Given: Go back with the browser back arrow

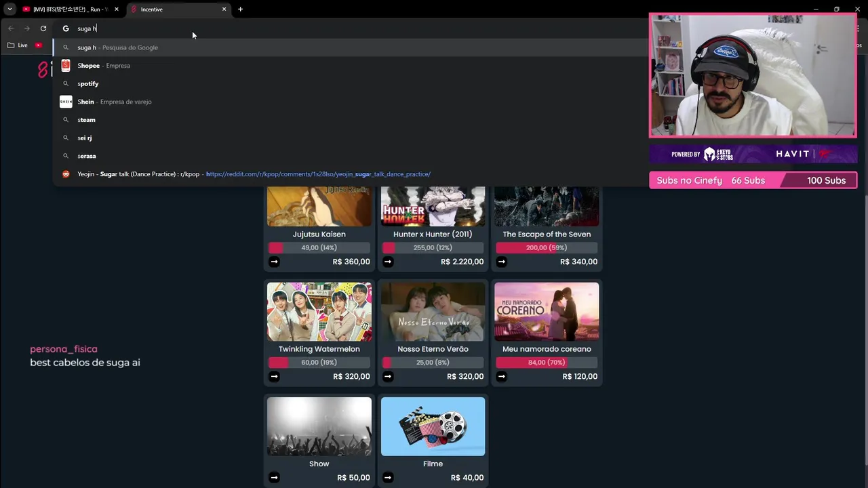Looking at the screenshot, I should click(11, 28).
